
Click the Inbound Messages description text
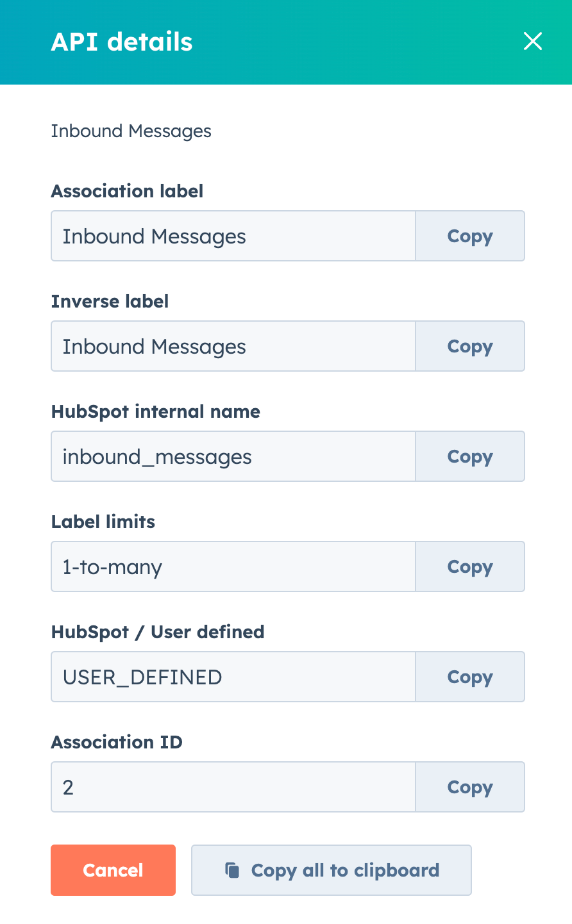click(x=131, y=131)
